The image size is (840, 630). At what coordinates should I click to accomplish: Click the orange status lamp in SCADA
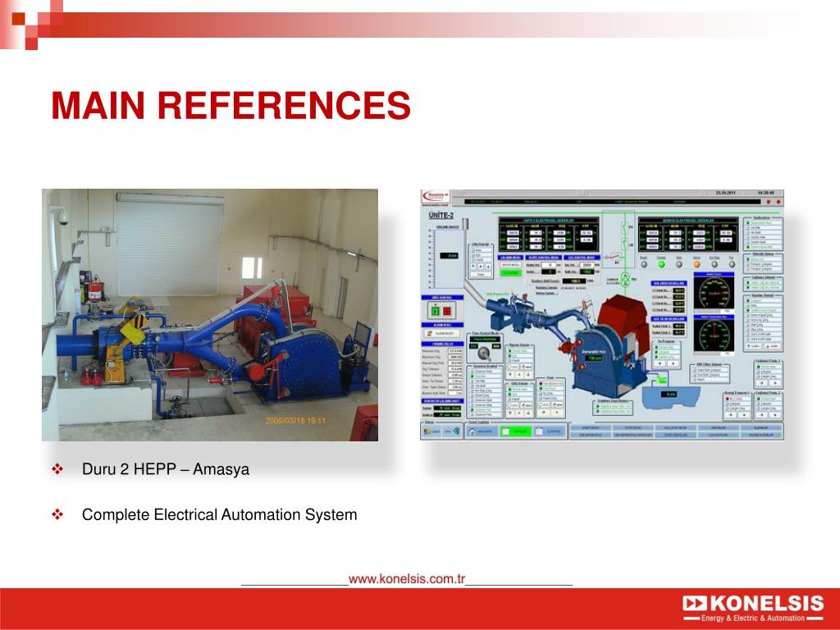point(697,264)
